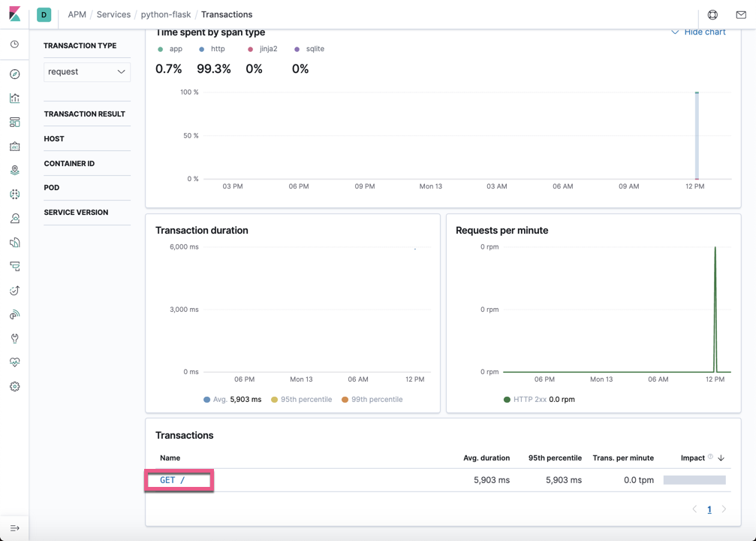Go to APM breadcrumb
756x541 pixels.
point(77,14)
